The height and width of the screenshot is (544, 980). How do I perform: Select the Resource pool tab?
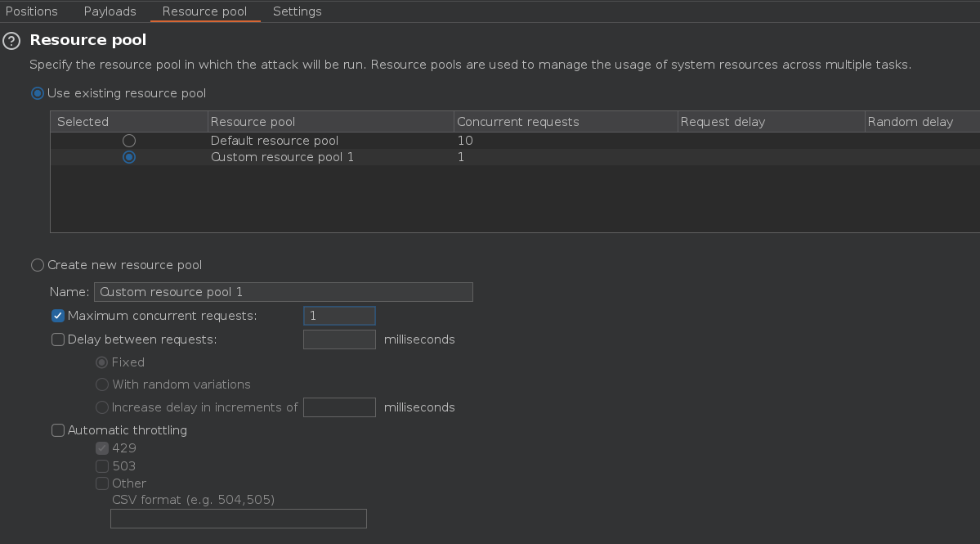coord(204,11)
